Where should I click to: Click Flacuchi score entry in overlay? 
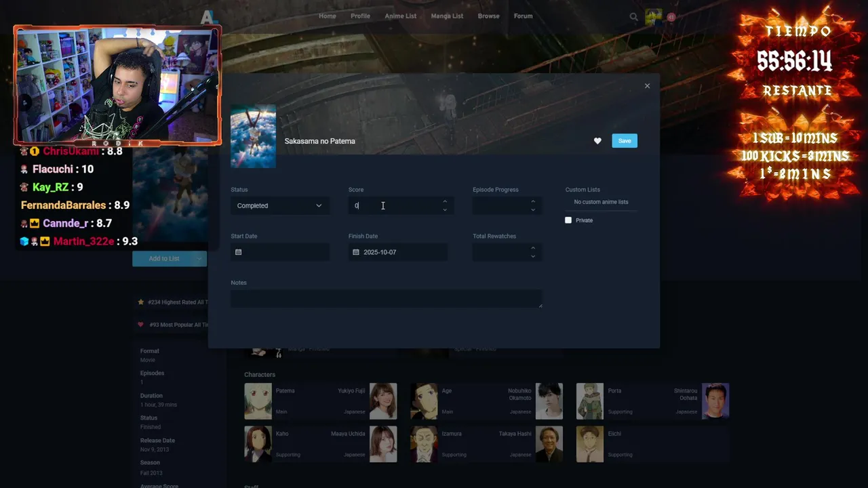(57, 169)
